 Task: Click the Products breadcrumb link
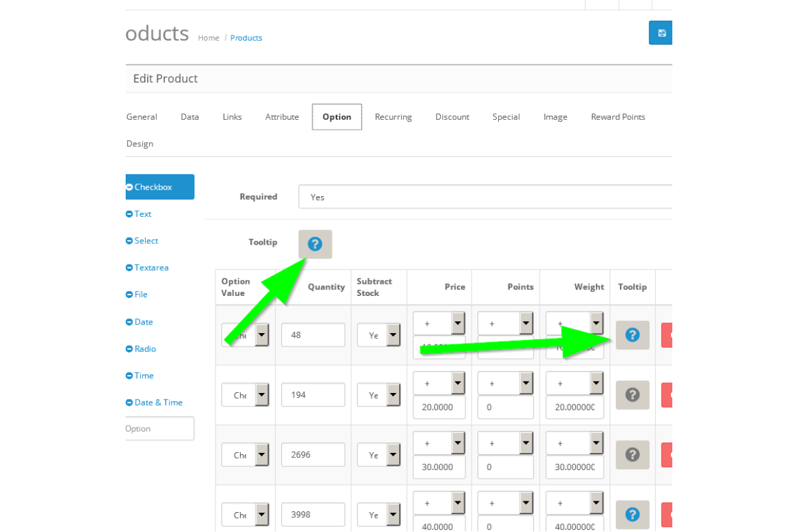click(246, 38)
